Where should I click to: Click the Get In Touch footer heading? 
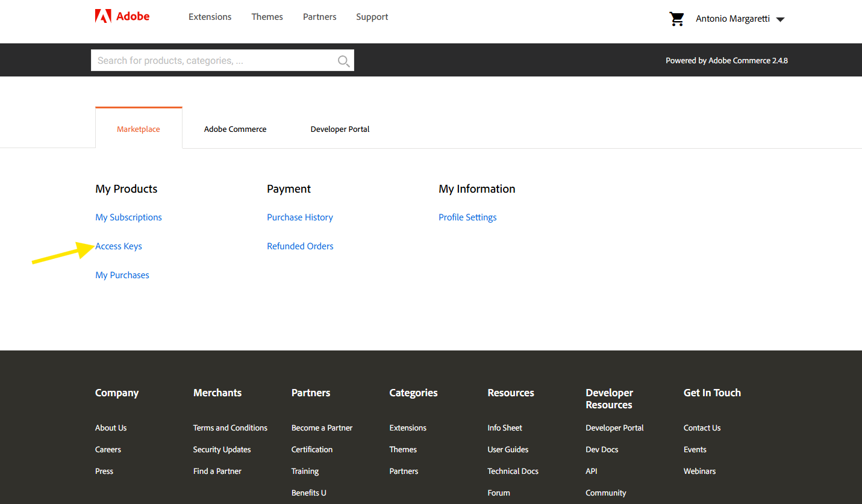coord(712,393)
